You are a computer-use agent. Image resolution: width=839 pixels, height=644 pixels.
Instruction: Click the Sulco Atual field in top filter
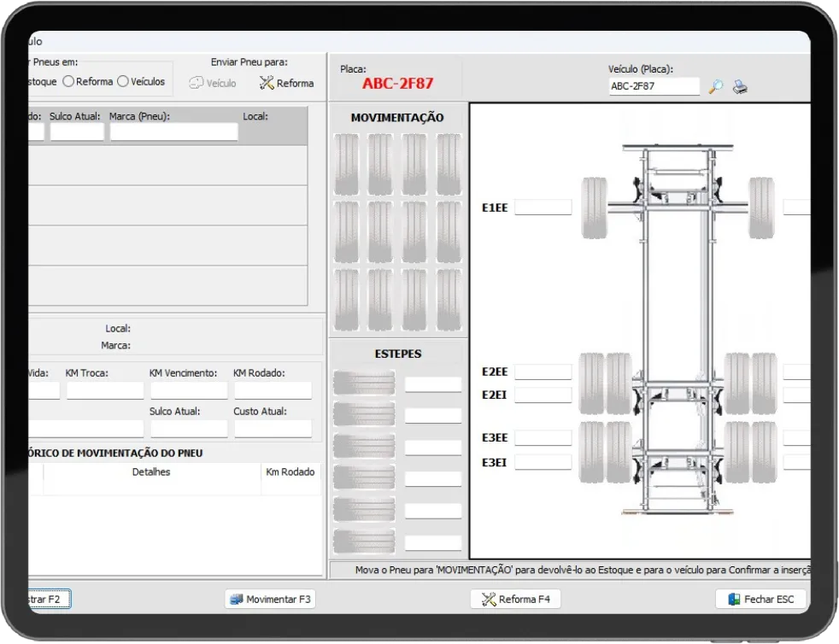[77, 132]
